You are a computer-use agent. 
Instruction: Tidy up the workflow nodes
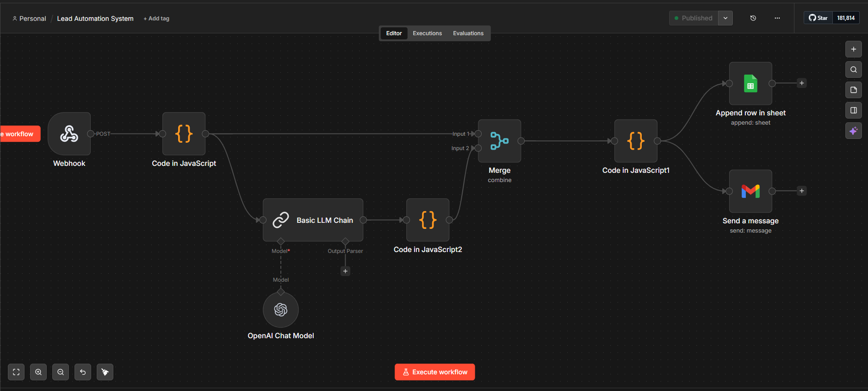pyautogui.click(x=105, y=372)
